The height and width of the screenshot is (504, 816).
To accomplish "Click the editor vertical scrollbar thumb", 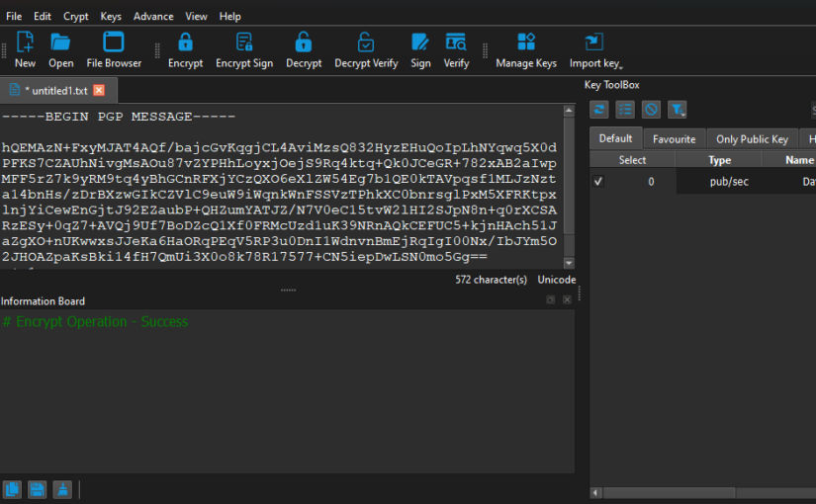I will point(569,175).
